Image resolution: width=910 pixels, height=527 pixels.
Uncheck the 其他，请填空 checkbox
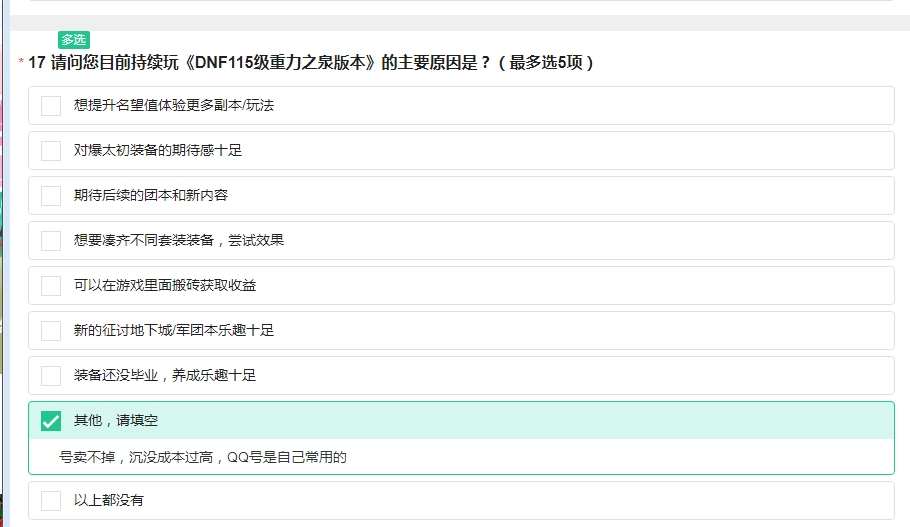point(51,420)
